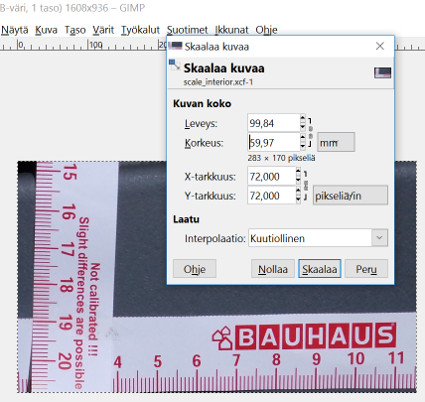The width and height of the screenshot is (425, 402).
Task: Click the Leveys width input field
Action: tap(273, 123)
